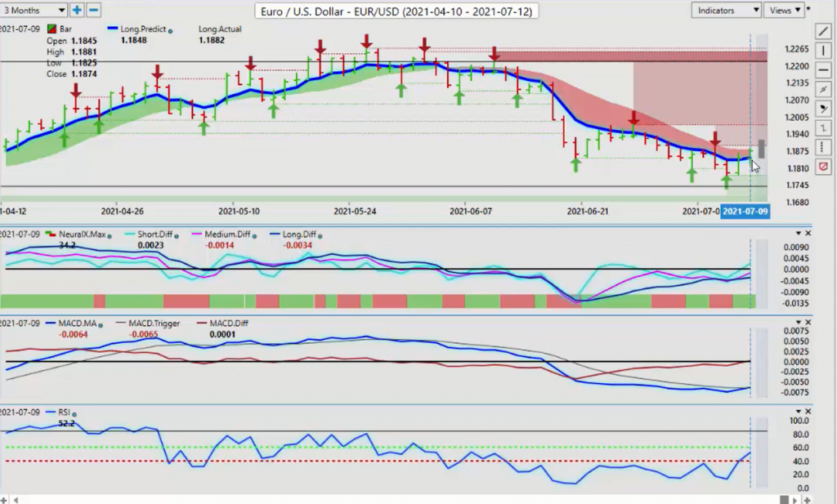Expand the Views dropdown menu
The height and width of the screenshot is (504, 837).
(785, 10)
